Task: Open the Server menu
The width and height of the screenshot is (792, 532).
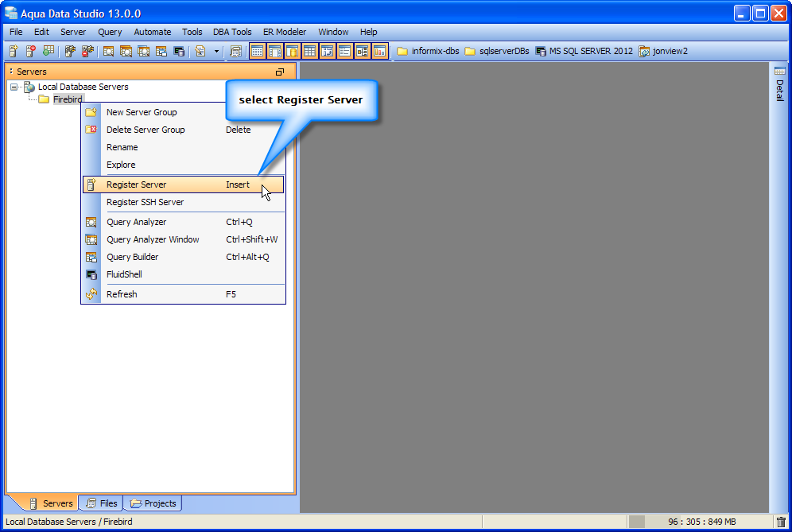Action: [73, 32]
